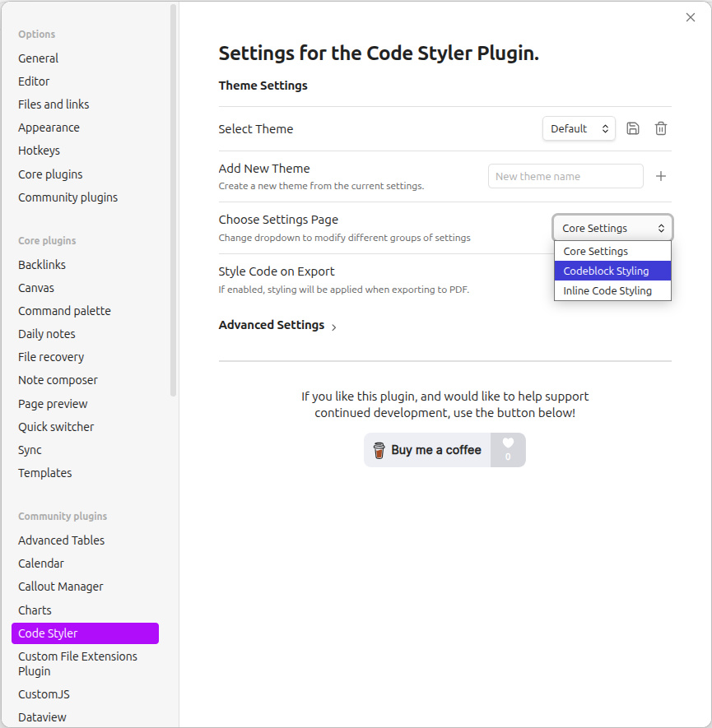Image resolution: width=712 pixels, height=728 pixels.
Task: Click the Buy me a coffee button
Action: coord(427,450)
